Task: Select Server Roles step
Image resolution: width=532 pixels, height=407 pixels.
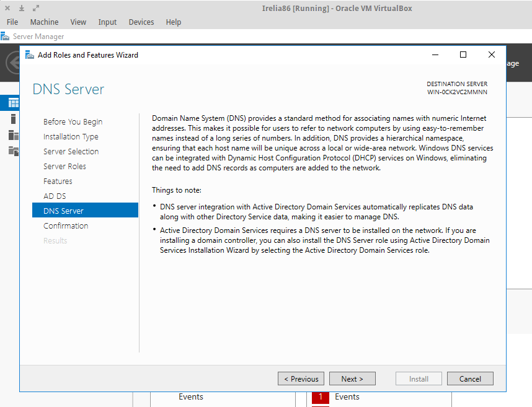Action: (64, 167)
